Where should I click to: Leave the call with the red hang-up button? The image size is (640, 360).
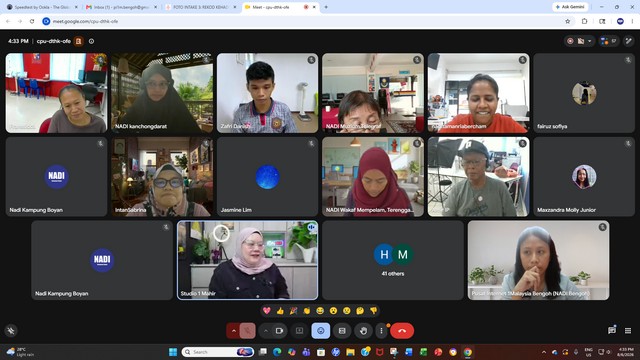[x=402, y=331]
